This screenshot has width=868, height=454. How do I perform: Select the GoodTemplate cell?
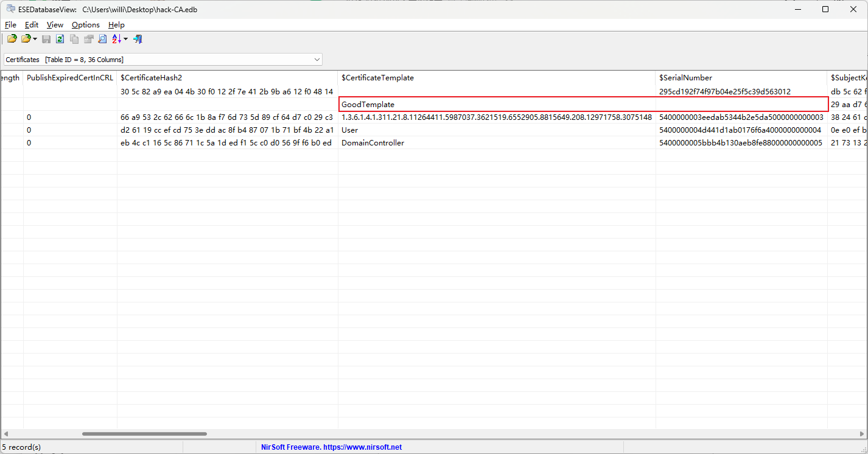tap(368, 105)
